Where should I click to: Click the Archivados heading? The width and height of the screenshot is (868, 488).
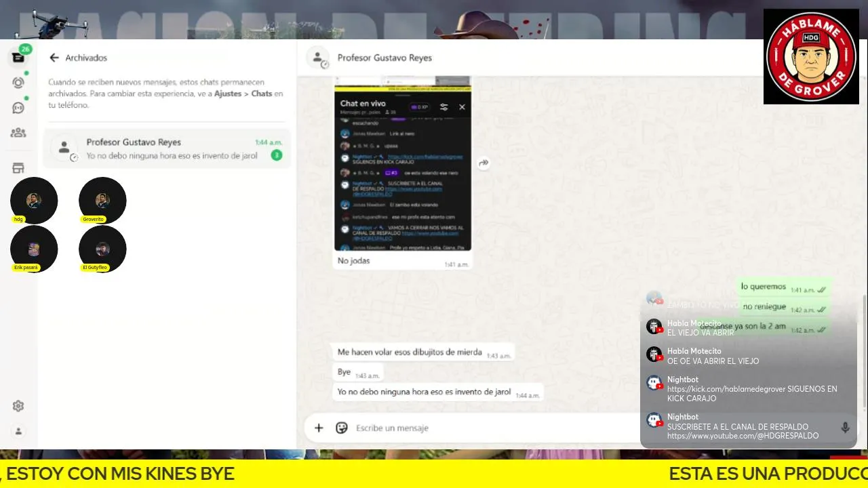pyautogui.click(x=86, y=58)
